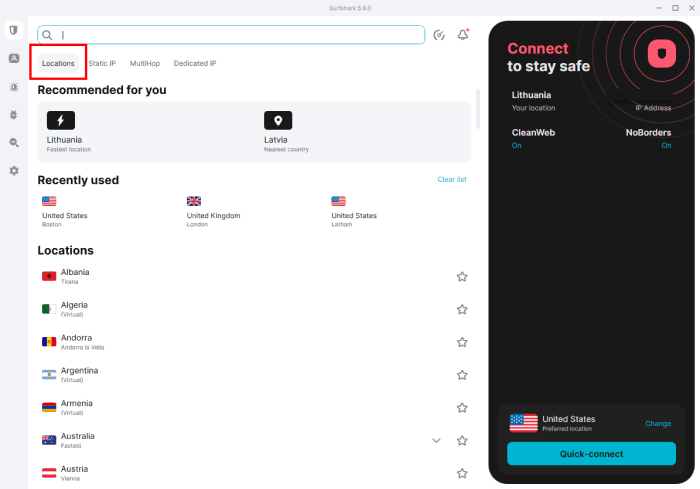Click the Andorra flag icon
700x489 pixels.
[x=49, y=342]
